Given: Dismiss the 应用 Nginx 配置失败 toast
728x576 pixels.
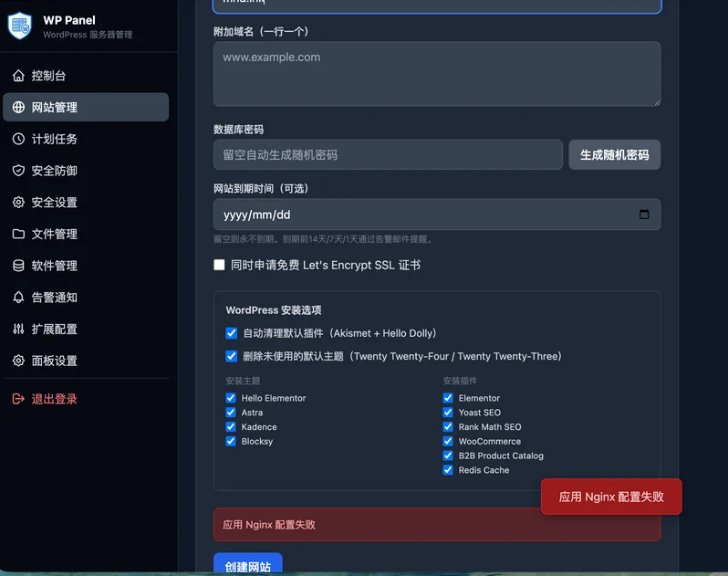Looking at the screenshot, I should pyautogui.click(x=611, y=497).
